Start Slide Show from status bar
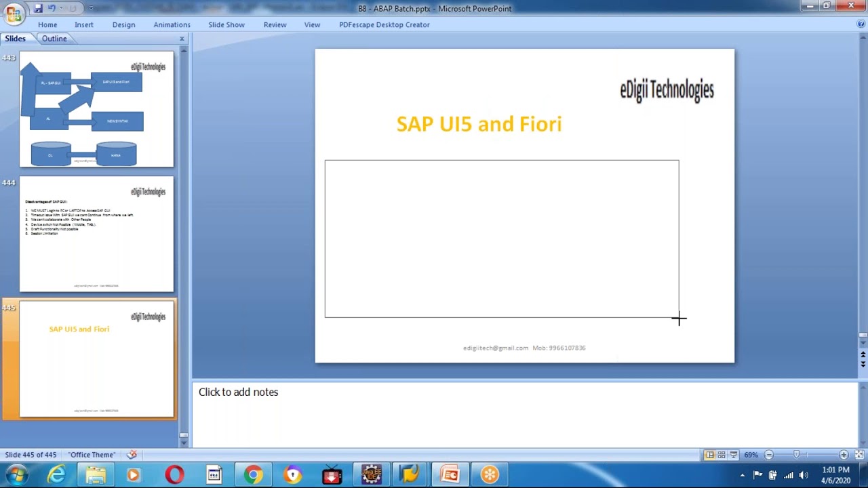The height and width of the screenshot is (488, 868). point(733,455)
